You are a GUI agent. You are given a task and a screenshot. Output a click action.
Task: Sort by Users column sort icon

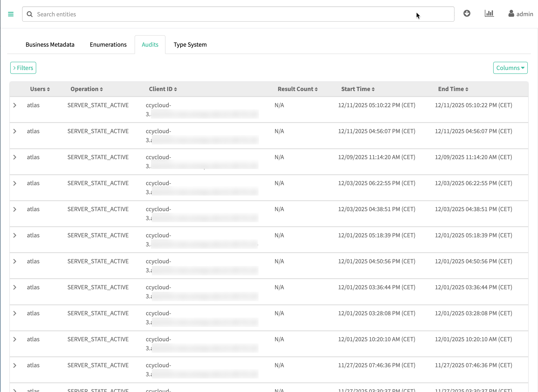(48, 89)
